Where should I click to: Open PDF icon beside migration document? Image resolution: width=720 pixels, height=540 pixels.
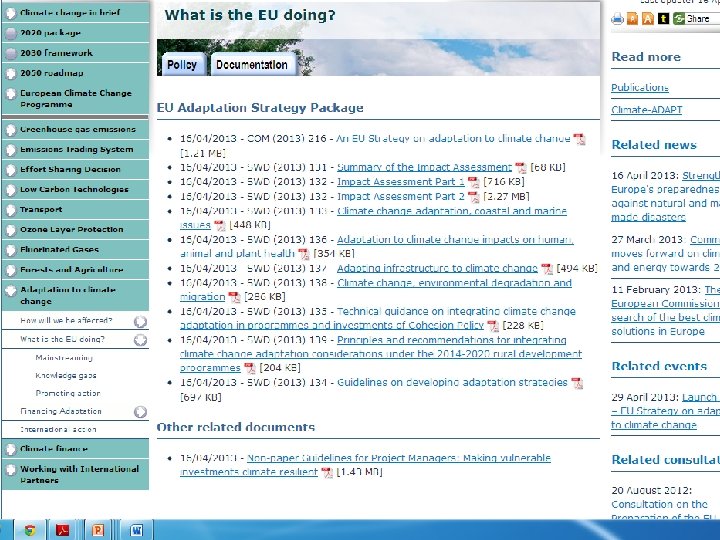pyautogui.click(x=234, y=297)
